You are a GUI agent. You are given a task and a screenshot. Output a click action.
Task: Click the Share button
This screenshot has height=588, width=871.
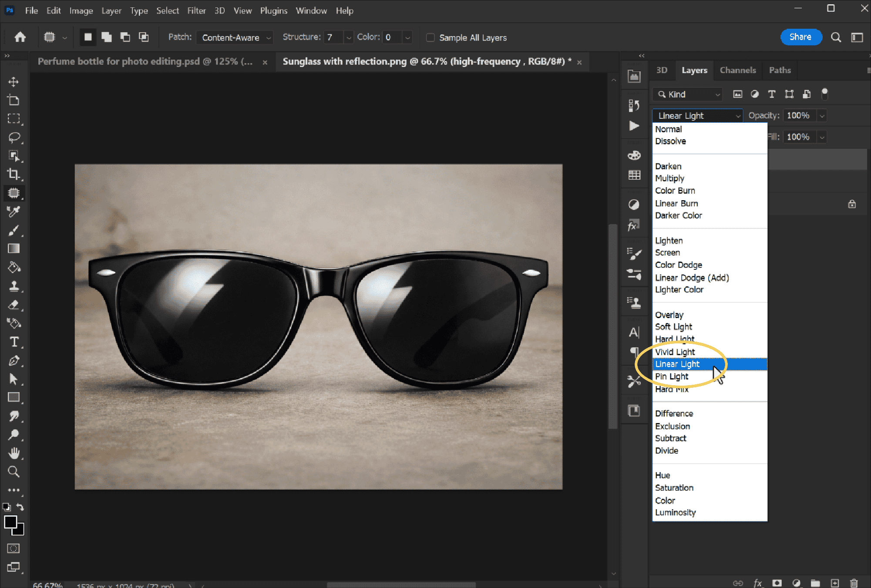point(800,37)
